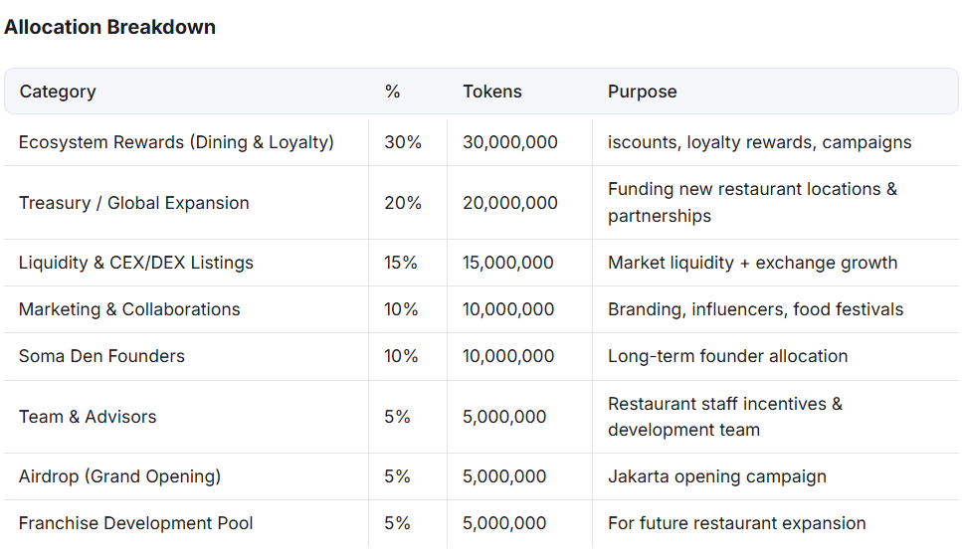Select the Franchise Development Pool cell
The width and height of the screenshot is (962, 560).
(x=135, y=523)
